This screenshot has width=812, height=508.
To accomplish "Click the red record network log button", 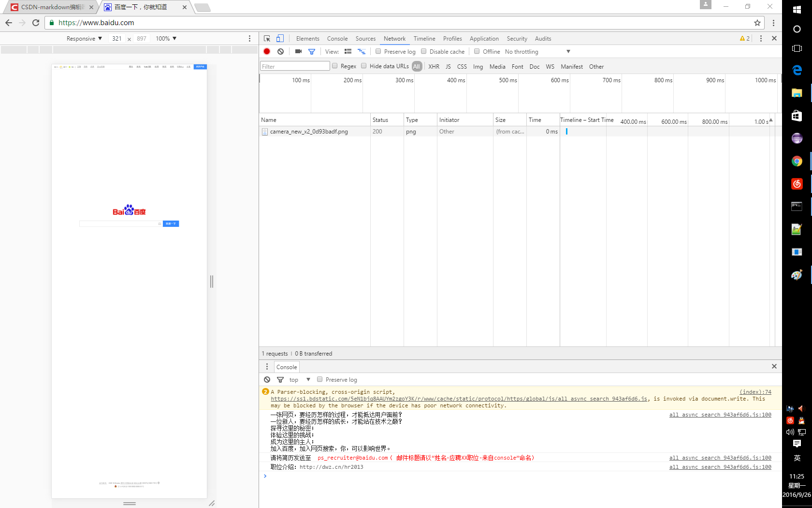I will (267, 51).
